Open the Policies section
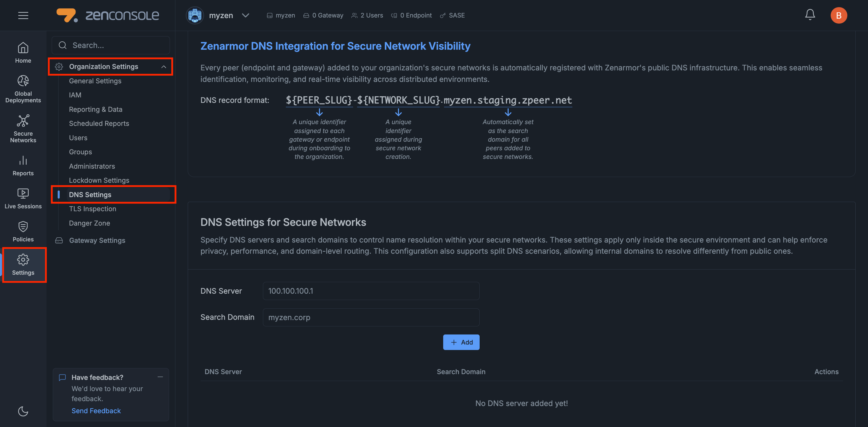The height and width of the screenshot is (427, 868). 23,231
